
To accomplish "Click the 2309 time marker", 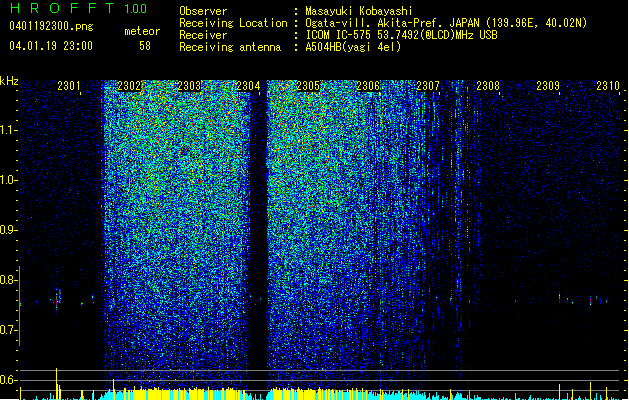I will (548, 86).
